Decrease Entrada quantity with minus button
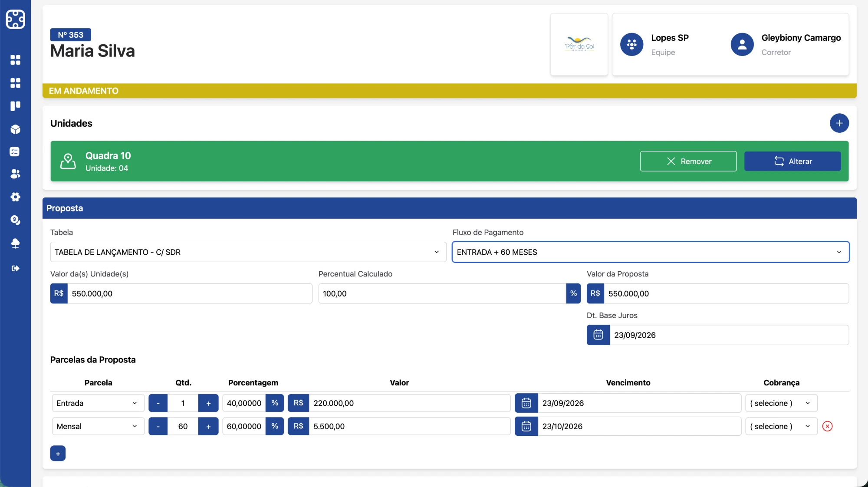The height and width of the screenshot is (487, 868). click(158, 403)
